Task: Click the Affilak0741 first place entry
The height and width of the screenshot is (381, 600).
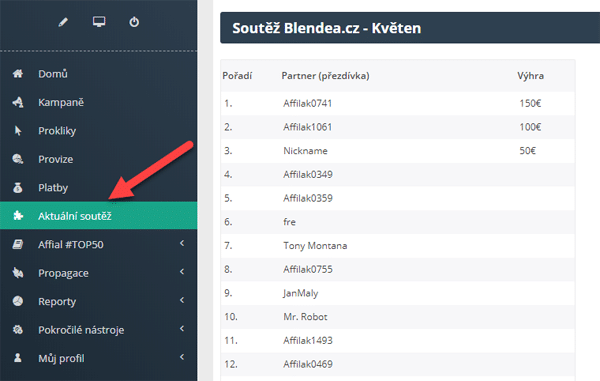Action: point(307,103)
